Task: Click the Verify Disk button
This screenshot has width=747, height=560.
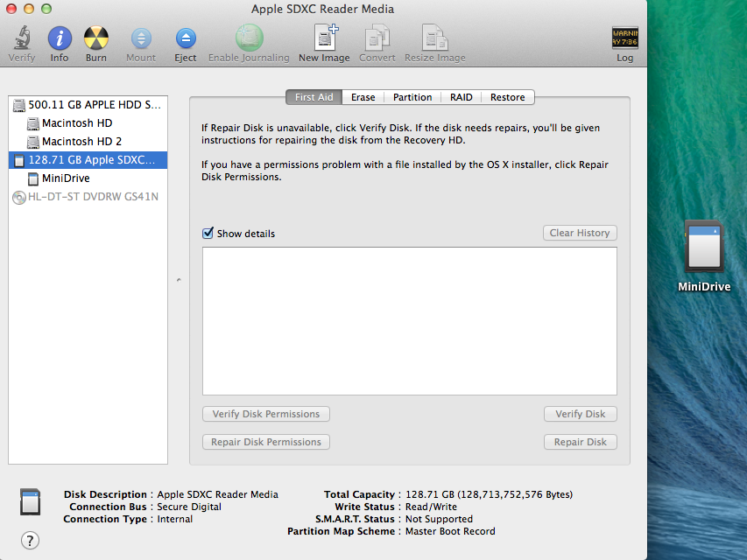Action: coord(581,414)
